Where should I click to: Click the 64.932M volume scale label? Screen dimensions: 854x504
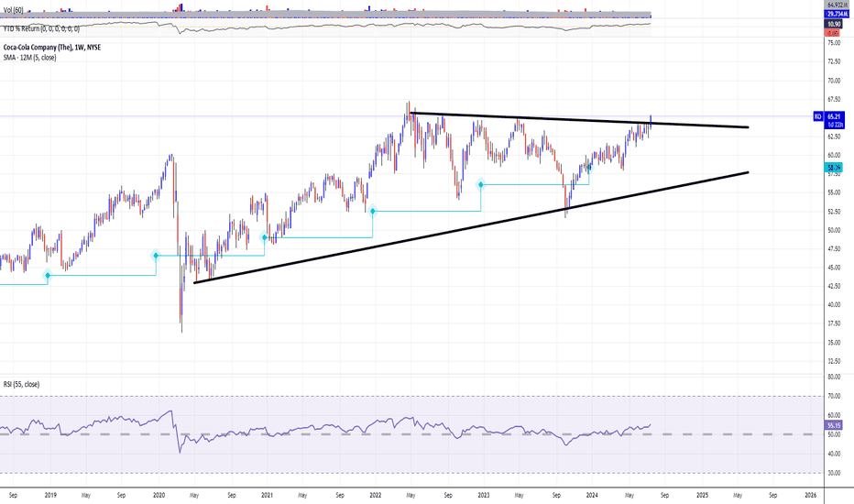pyautogui.click(x=838, y=5)
